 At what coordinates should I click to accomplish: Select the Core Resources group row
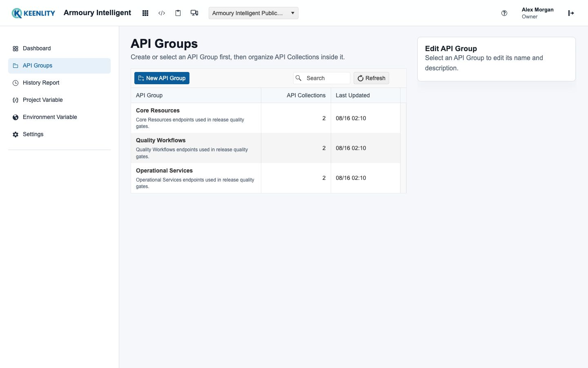click(x=265, y=118)
